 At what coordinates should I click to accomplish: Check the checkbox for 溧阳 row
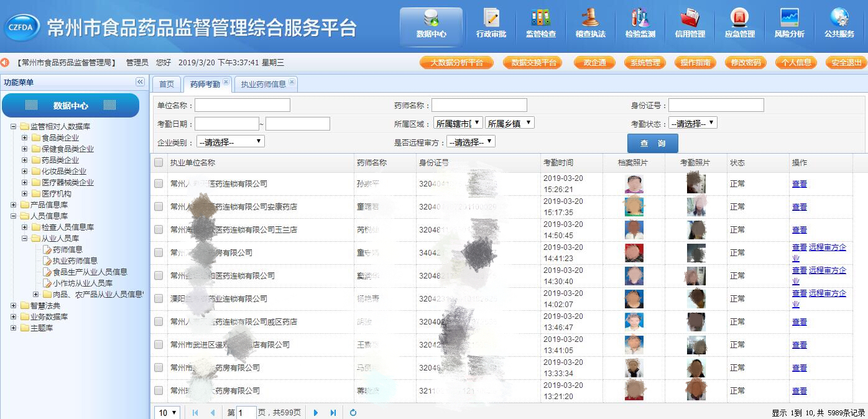click(x=159, y=298)
